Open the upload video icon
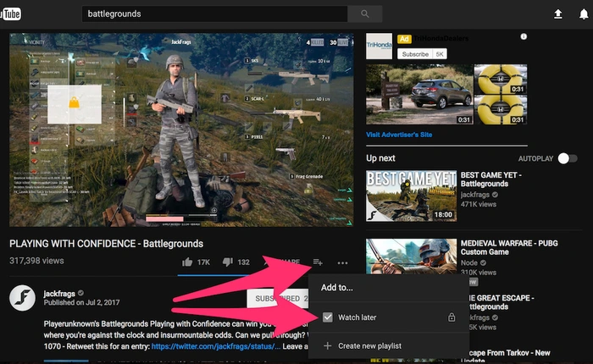 (557, 14)
